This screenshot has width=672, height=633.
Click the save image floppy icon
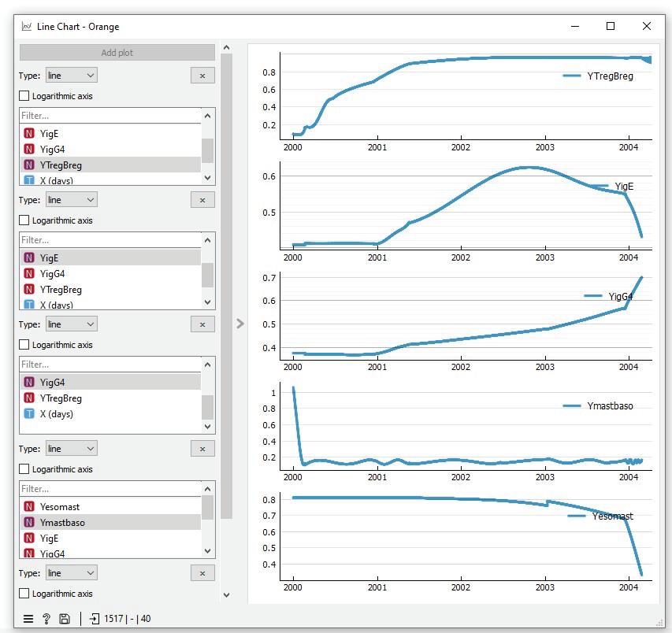(65, 619)
